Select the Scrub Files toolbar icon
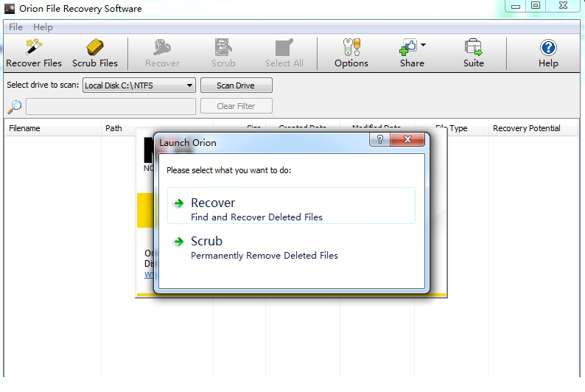Viewport: 585px width, 392px height. [x=95, y=47]
